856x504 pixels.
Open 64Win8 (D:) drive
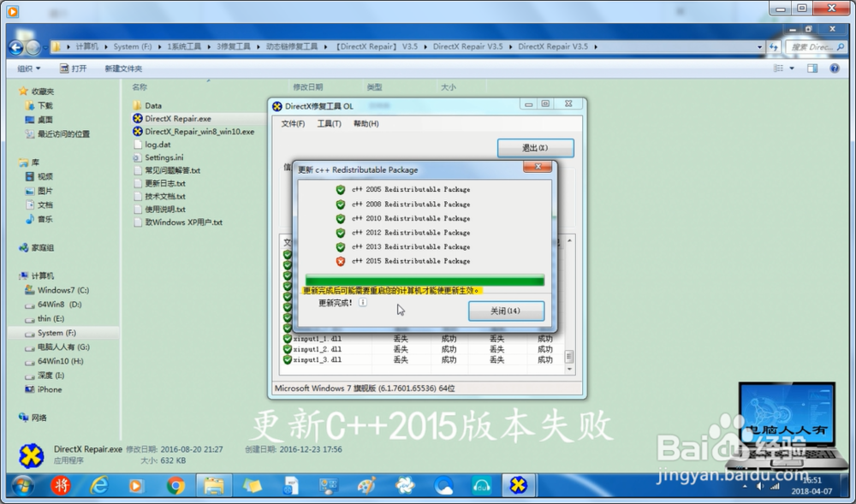pyautogui.click(x=53, y=305)
